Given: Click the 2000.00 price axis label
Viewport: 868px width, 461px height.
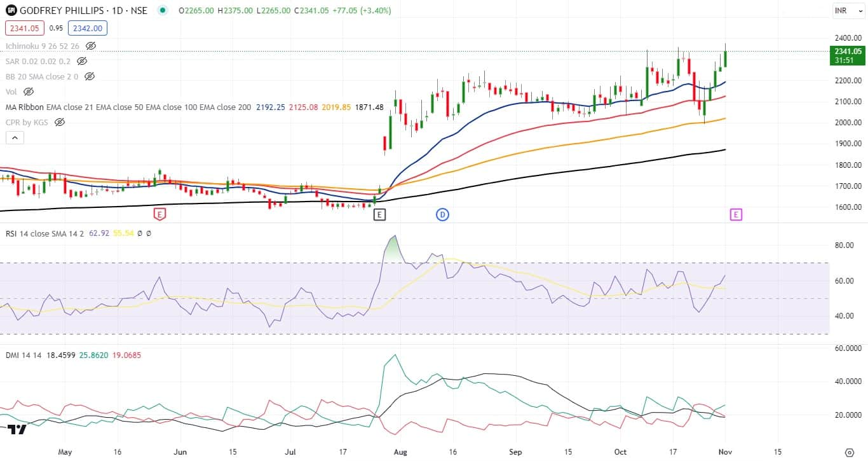Looking at the screenshot, I should coord(848,122).
